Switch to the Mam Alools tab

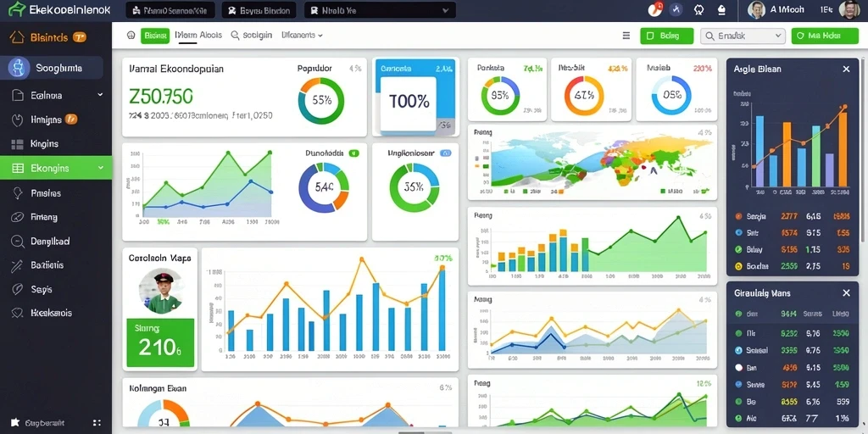[x=198, y=35]
